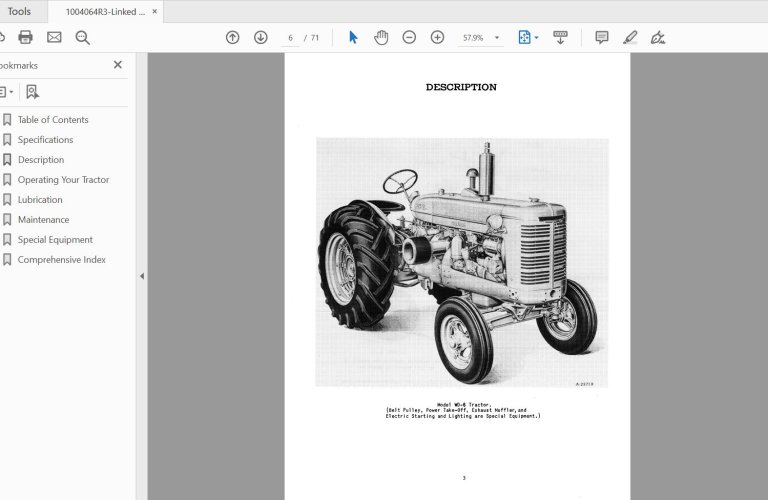Select the highlighter pen tool

pos(630,37)
